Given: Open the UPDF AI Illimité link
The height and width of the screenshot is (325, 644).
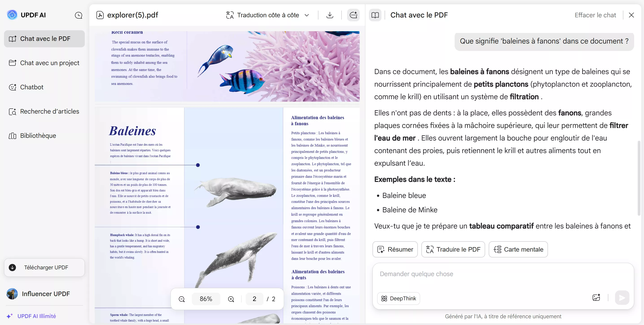Looking at the screenshot, I should (37, 316).
